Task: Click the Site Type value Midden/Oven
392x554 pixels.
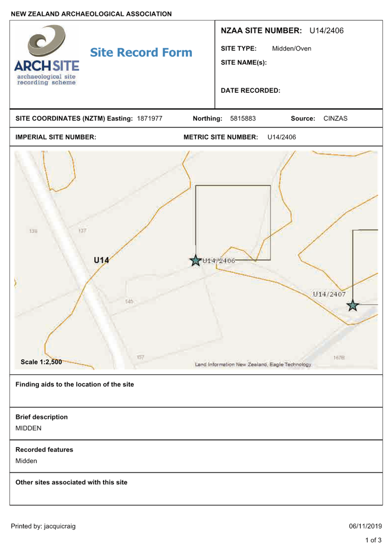Action: 291,49
